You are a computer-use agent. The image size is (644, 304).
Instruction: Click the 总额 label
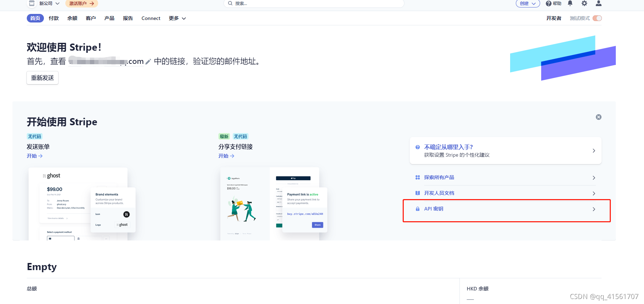coord(32,289)
